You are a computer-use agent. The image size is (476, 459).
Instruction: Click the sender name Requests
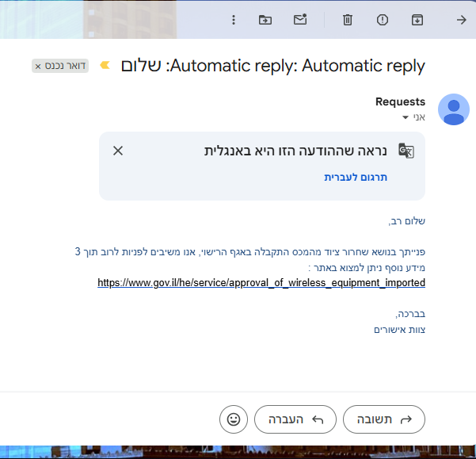tap(400, 101)
